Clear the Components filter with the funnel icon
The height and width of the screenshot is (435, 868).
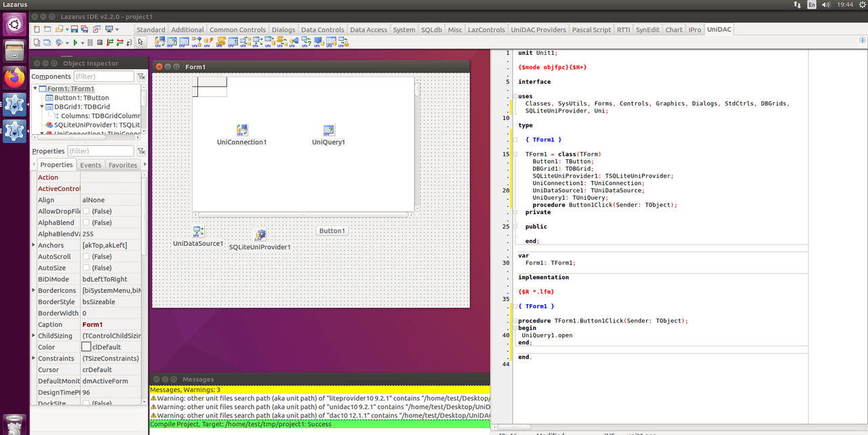click(x=141, y=77)
